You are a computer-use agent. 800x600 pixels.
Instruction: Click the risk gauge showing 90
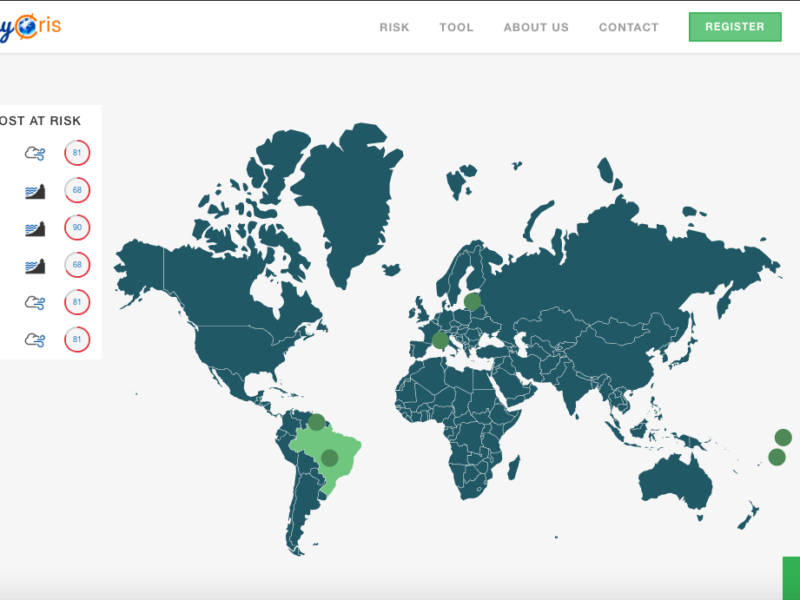pyautogui.click(x=77, y=228)
